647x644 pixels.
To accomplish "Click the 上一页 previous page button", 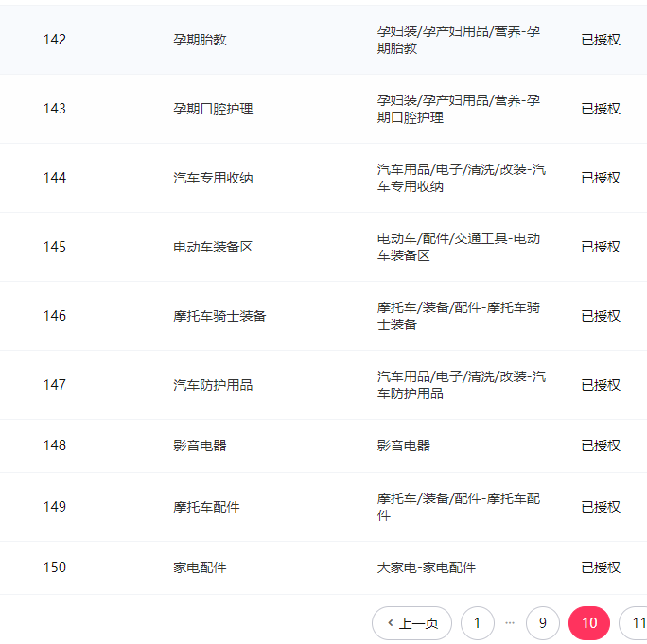I will click(411, 623).
